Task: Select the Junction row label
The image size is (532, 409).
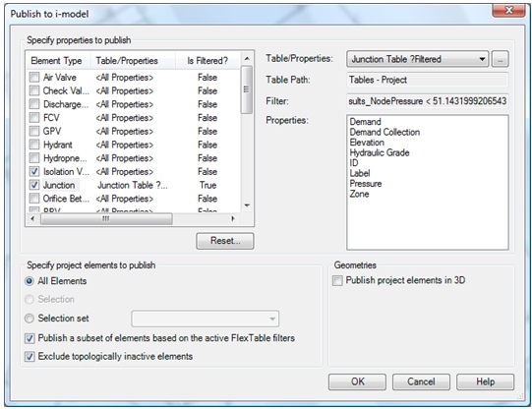Action: (59, 185)
